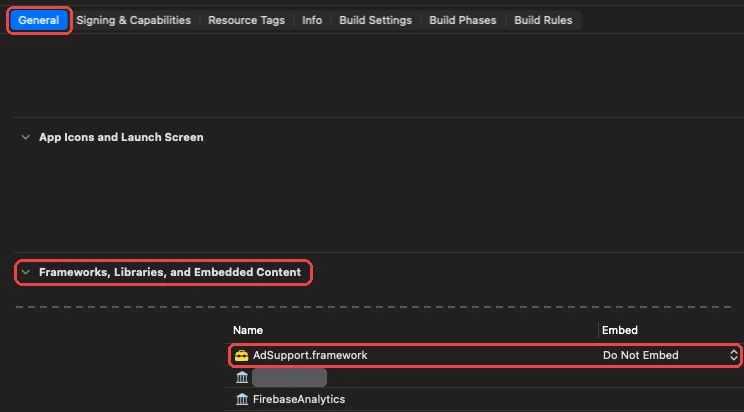Click the library icon of the redacted entry
Screen dimensions: 744x412
click(242, 377)
